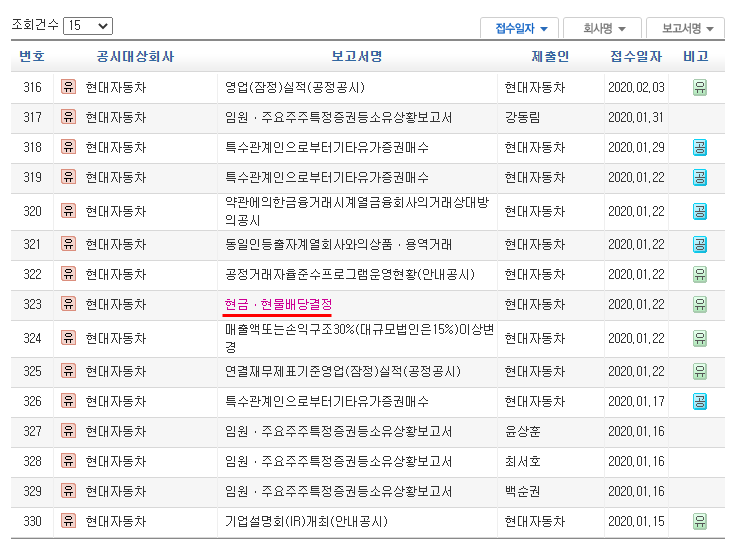735x541 pixels.
Task: Open report by 강동림 in row 317
Action: [338, 117]
